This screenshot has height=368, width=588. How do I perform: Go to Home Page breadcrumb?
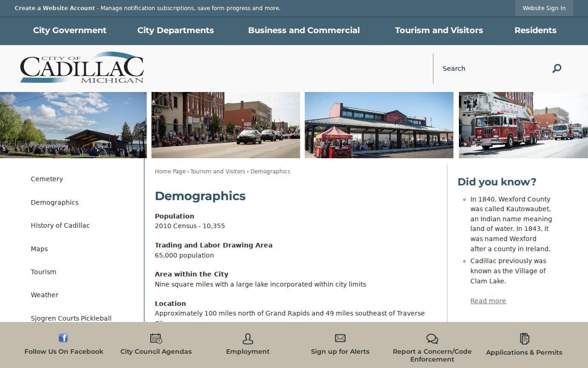click(x=170, y=172)
